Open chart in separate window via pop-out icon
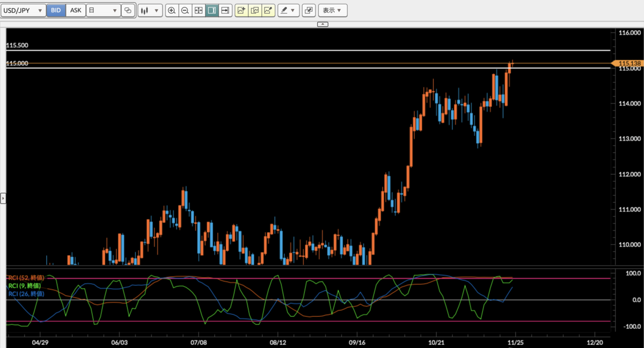Image resolution: width=644 pixels, height=348 pixels. 309,10
